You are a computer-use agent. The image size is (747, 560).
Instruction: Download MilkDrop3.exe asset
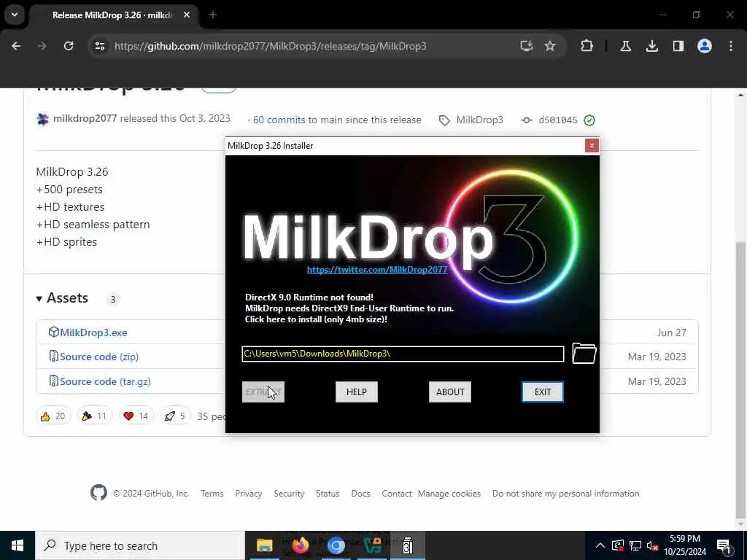pos(93,332)
